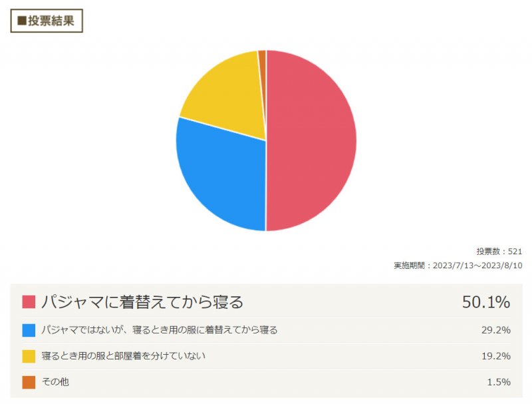Select the yellow legend color swatch

tap(29, 356)
